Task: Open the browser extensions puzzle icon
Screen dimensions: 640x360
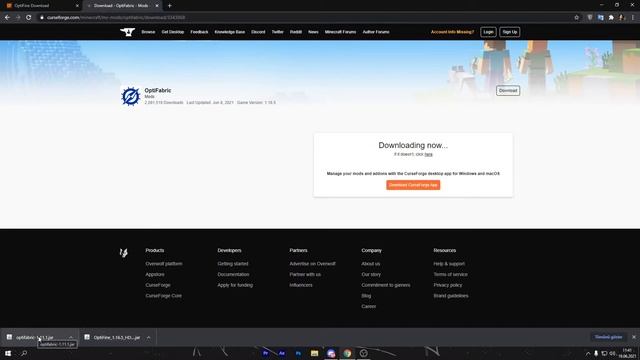Action: [x=611, y=18]
